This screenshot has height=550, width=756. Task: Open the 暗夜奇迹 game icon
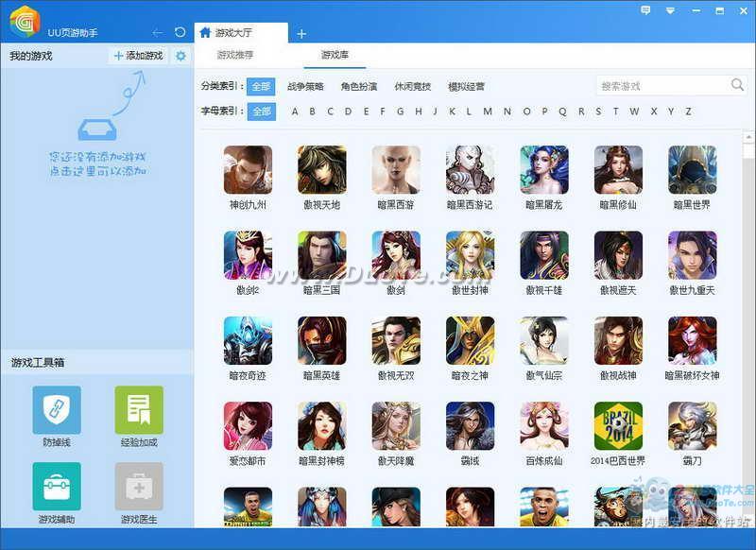(248, 340)
